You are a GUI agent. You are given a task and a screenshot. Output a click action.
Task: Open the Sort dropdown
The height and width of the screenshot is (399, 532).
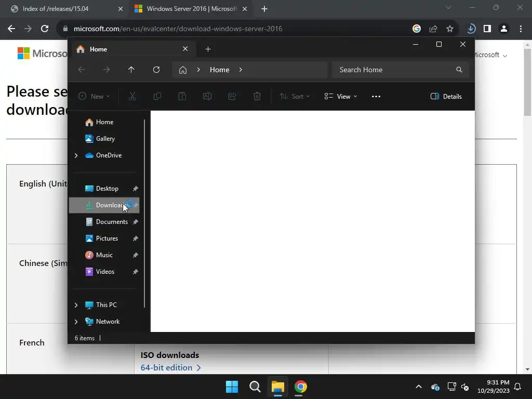coord(294,96)
